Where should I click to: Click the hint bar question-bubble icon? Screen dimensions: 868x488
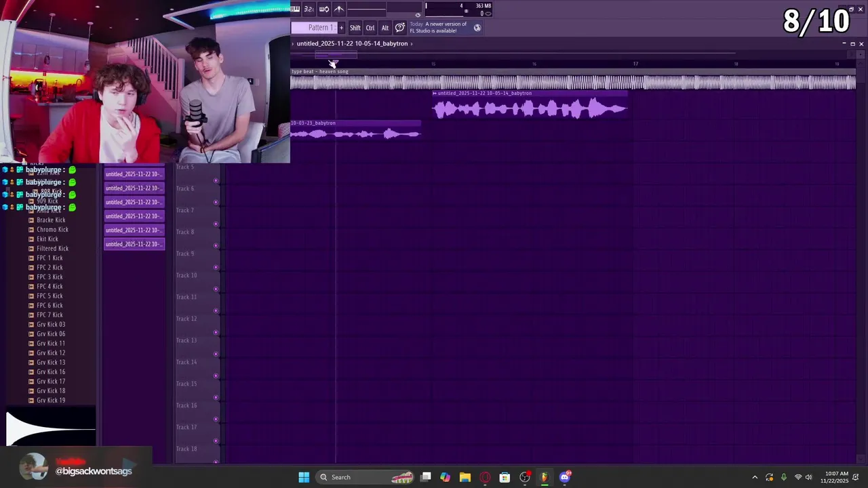click(x=400, y=28)
